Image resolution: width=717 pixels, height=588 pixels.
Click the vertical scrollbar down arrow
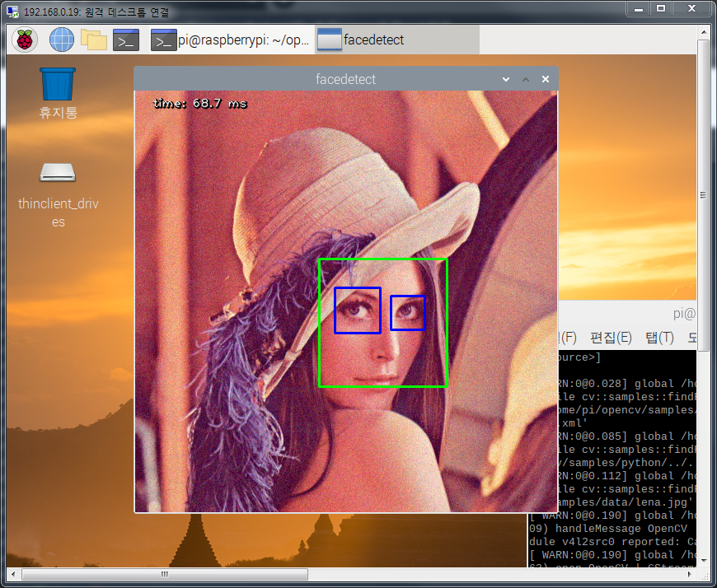click(x=703, y=560)
